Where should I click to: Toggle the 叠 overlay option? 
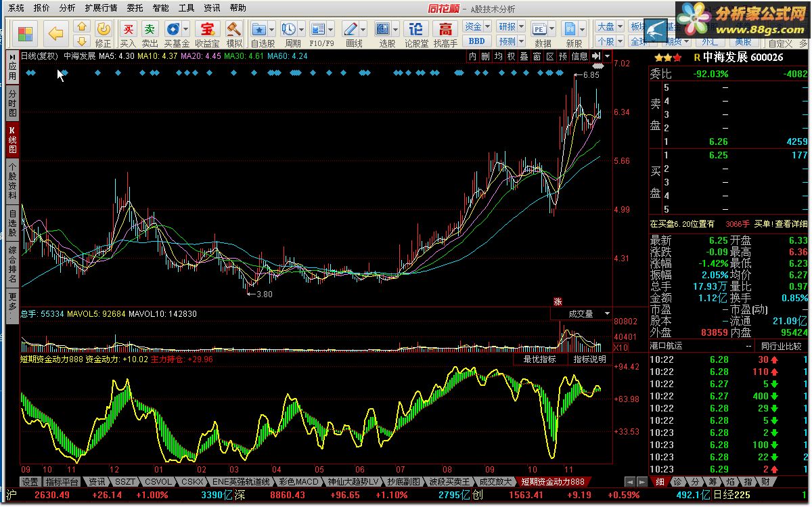coord(524,56)
